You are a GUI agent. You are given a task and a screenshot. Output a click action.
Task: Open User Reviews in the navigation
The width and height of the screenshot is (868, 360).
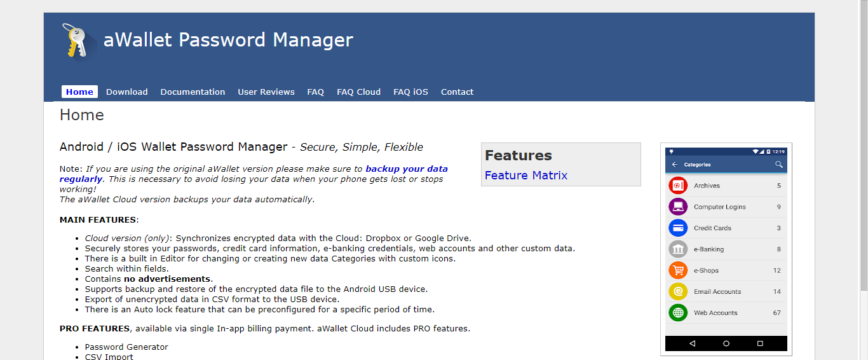click(x=266, y=92)
